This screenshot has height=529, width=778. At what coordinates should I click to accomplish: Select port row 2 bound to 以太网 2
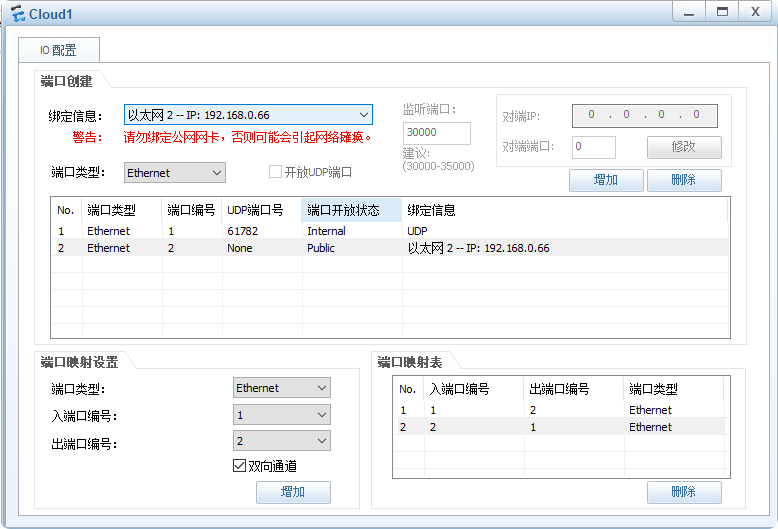pyautogui.click(x=390, y=248)
